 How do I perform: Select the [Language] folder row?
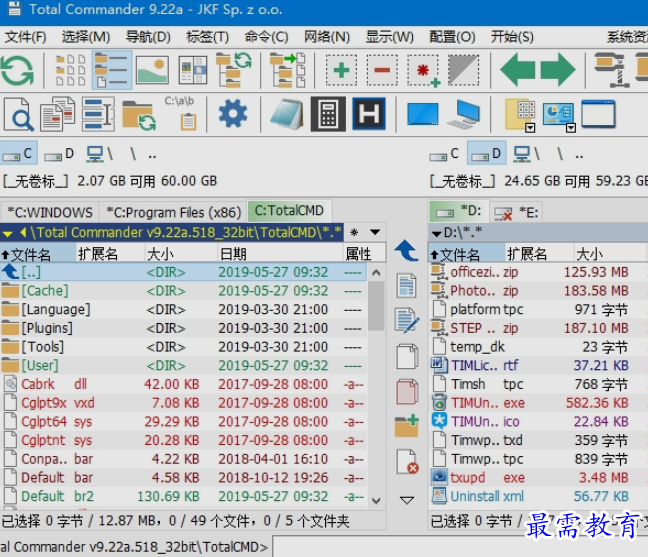[183, 309]
